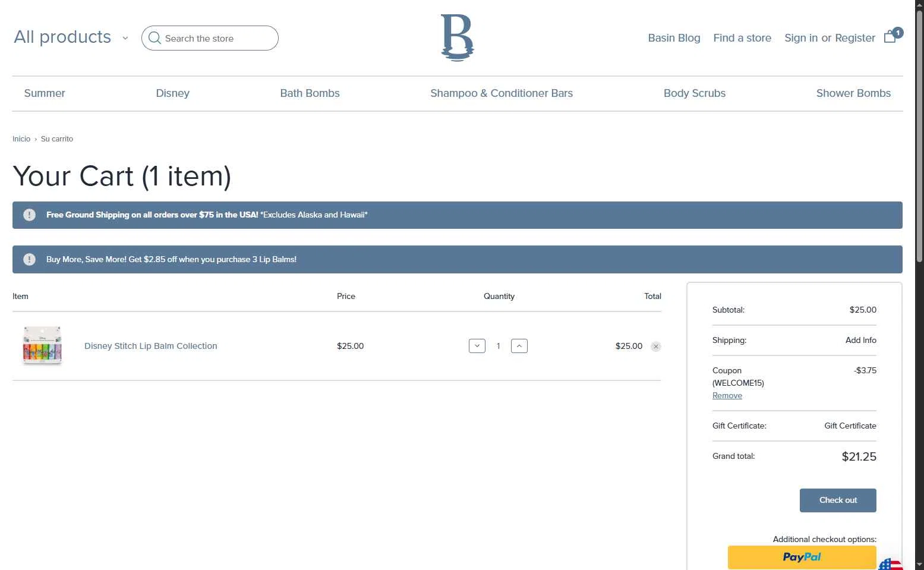Open the Disney category

click(172, 93)
